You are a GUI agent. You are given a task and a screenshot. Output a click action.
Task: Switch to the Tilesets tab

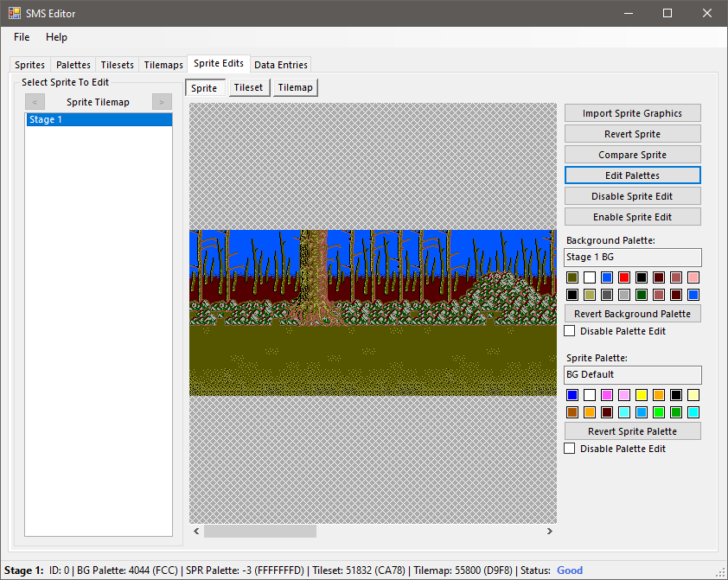coord(118,65)
